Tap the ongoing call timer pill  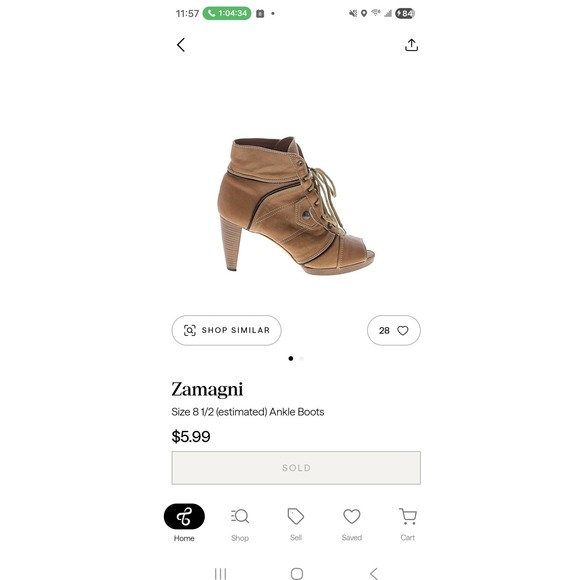[227, 13]
